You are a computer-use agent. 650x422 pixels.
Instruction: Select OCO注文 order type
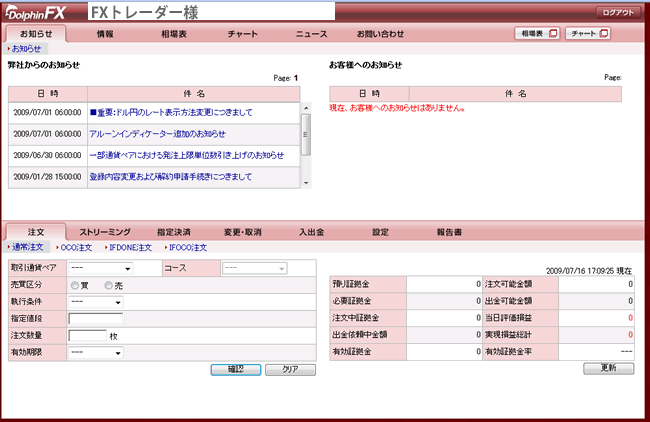(76, 247)
